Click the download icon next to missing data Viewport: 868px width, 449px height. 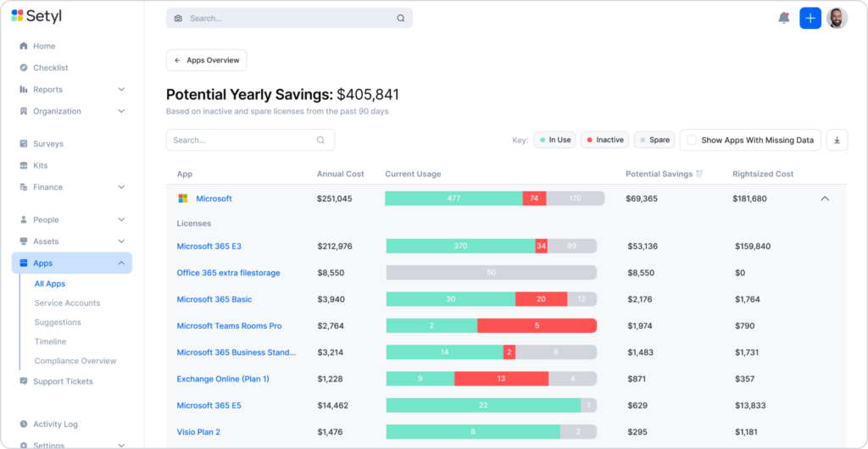[837, 140]
